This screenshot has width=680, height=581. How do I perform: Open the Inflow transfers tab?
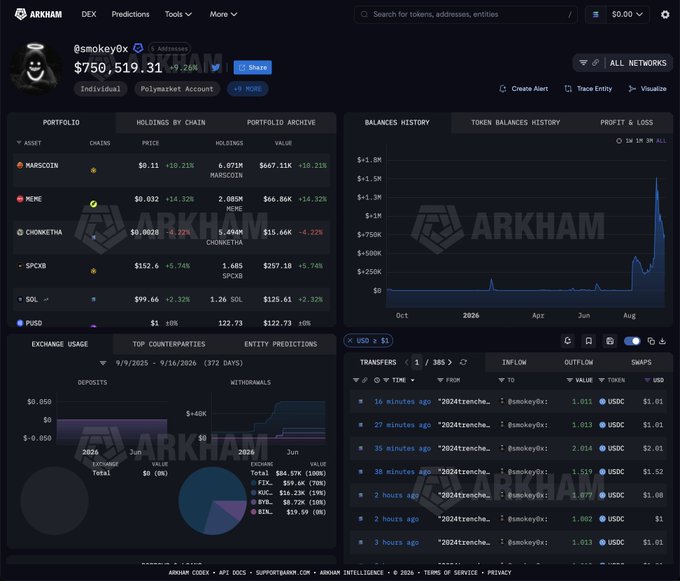point(514,362)
